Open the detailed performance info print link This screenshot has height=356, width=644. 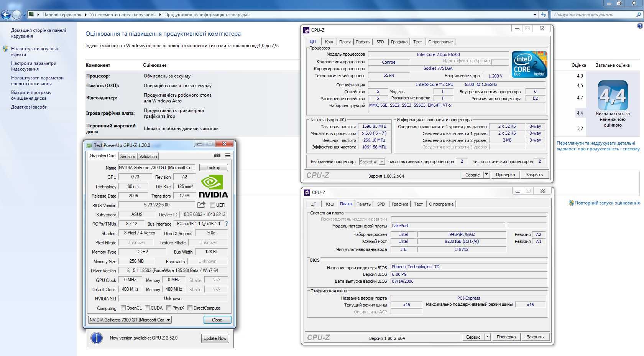coord(598,146)
